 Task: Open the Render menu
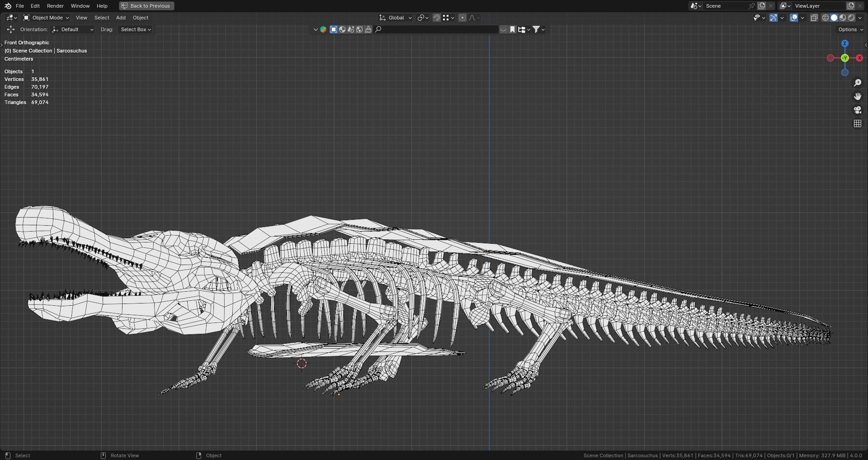[55, 6]
